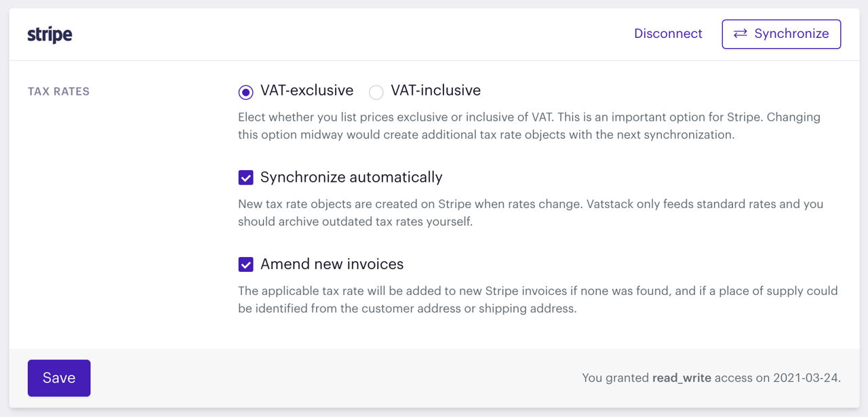
Task: Click the TAX RATES section heading
Action: (x=58, y=92)
